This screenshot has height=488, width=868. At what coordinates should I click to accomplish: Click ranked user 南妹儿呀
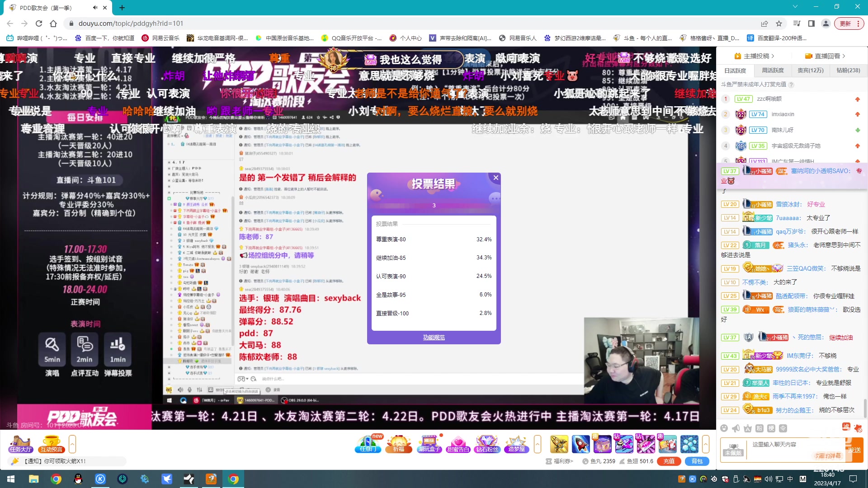pos(782,130)
